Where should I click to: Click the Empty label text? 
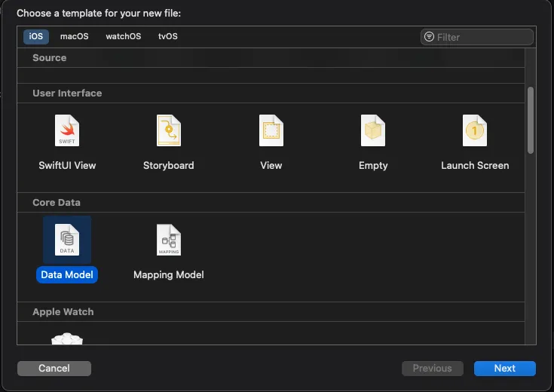(373, 165)
